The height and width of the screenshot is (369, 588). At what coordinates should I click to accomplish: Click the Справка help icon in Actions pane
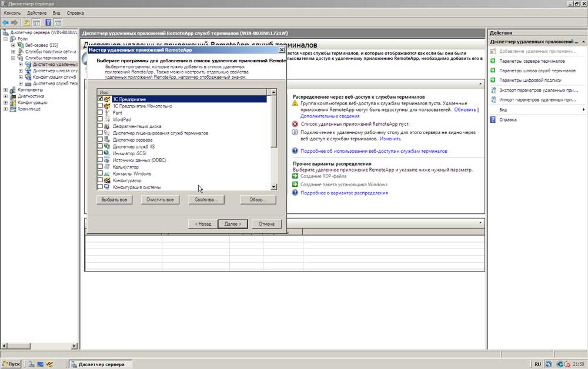pyautogui.click(x=493, y=120)
